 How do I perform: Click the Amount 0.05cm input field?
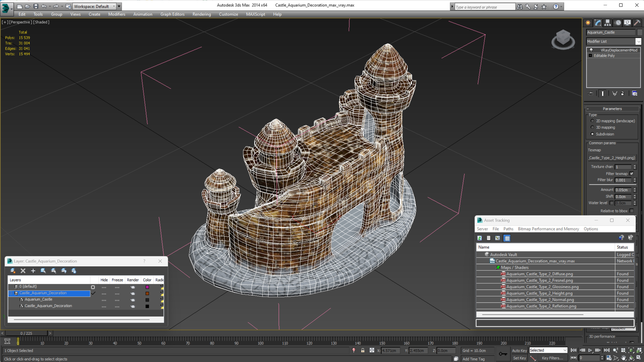tap(623, 190)
